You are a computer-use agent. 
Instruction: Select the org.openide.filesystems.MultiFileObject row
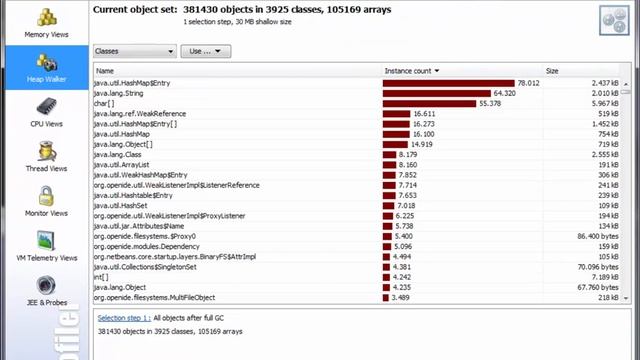point(357,298)
